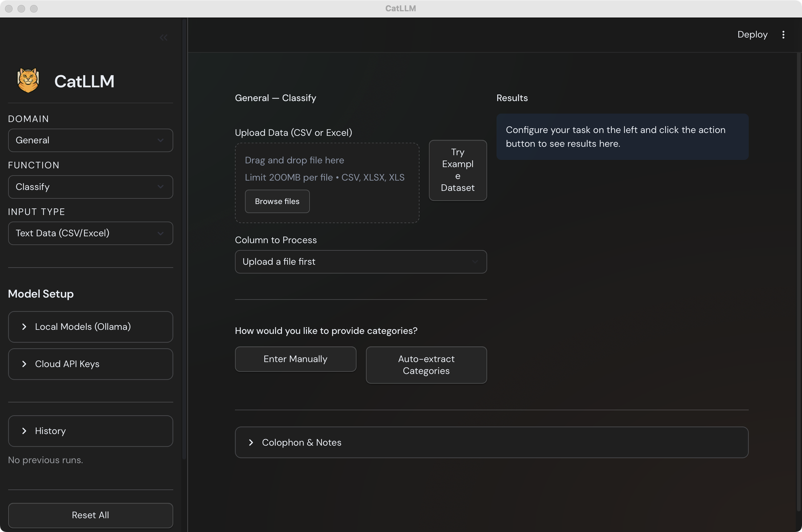Viewport: 802px width, 532px height.
Task: Open the Column to Process dropdown
Action: (x=361, y=262)
